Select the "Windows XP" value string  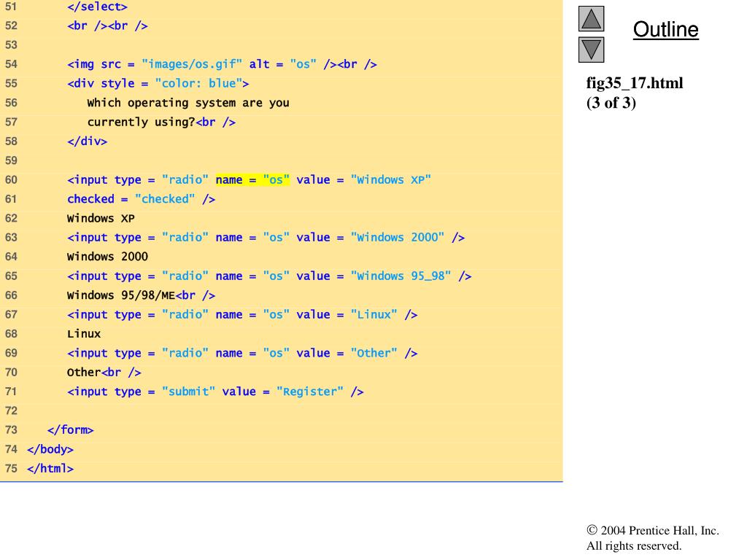pos(391,180)
